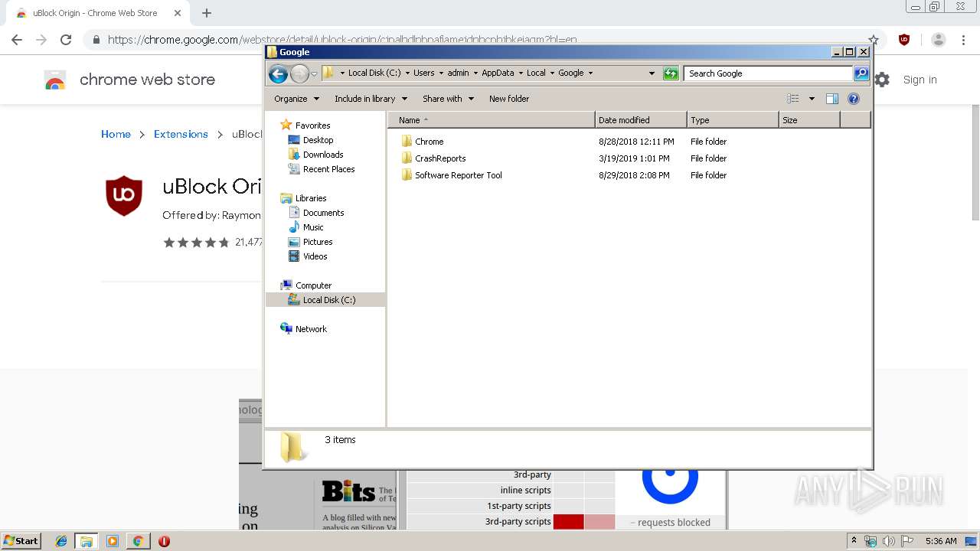Image resolution: width=980 pixels, height=551 pixels.
Task: Open Pictures library
Action: pyautogui.click(x=311, y=242)
